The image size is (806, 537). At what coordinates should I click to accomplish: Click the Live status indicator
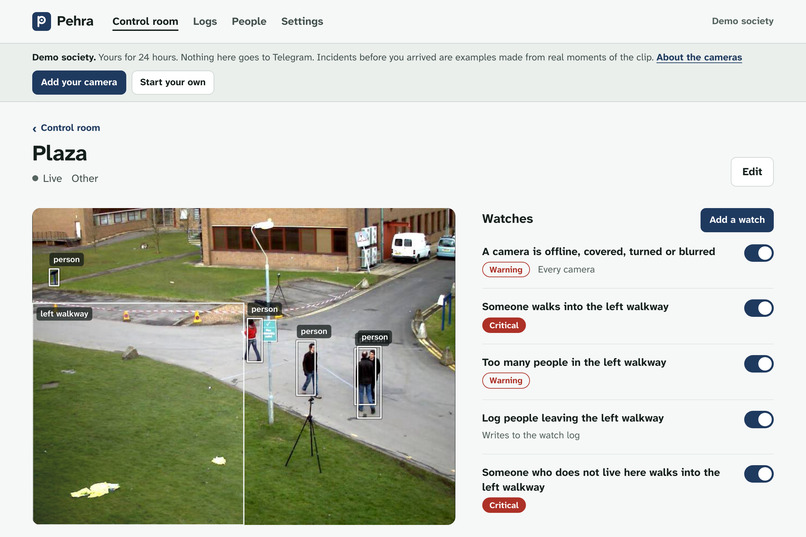click(47, 178)
